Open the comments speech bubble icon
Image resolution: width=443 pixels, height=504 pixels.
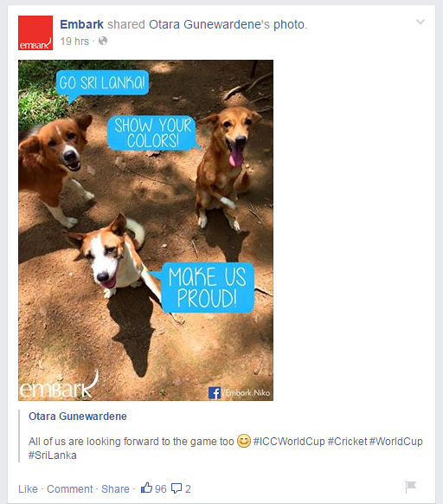pos(177,488)
